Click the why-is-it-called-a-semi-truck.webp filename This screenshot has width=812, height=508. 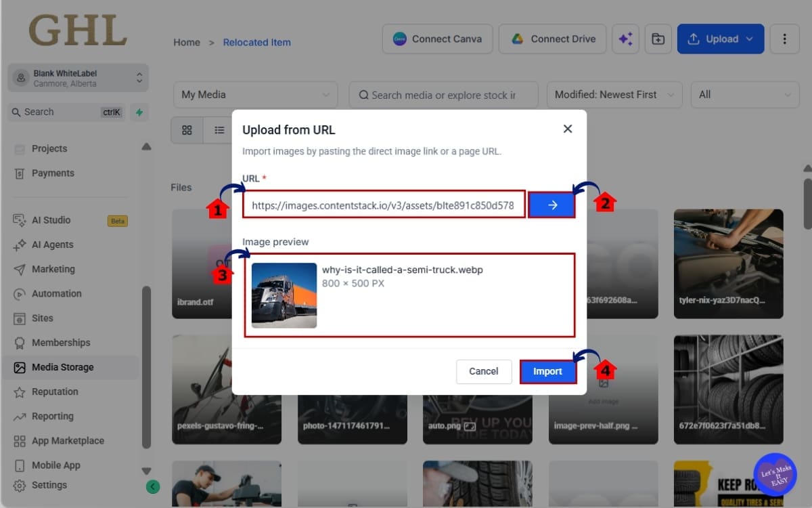(403, 270)
